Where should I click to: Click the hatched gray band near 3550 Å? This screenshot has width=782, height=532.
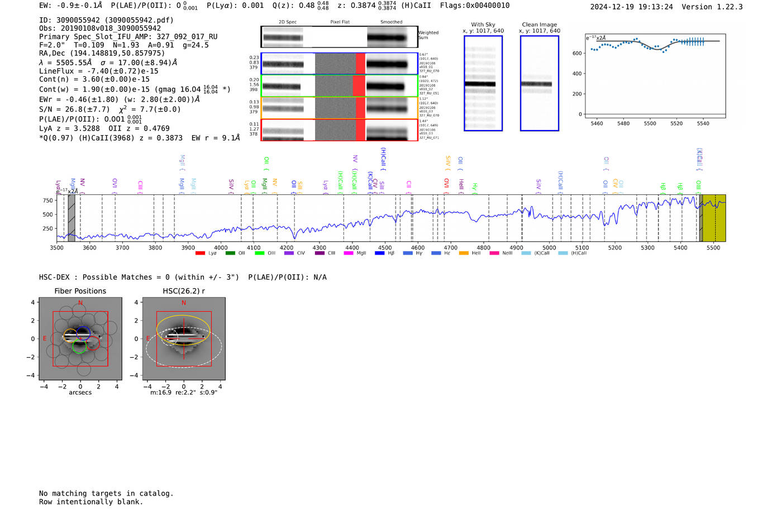[71, 218]
